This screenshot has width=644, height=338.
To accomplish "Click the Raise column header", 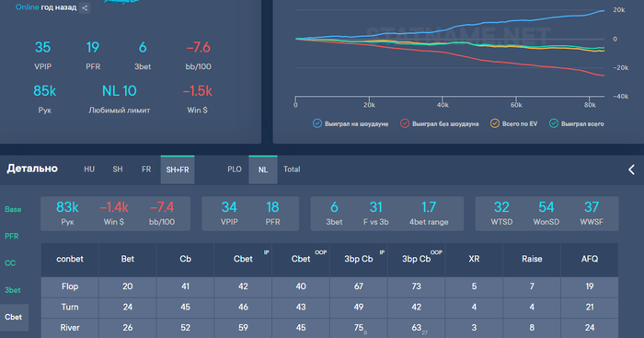I will coord(532,259).
